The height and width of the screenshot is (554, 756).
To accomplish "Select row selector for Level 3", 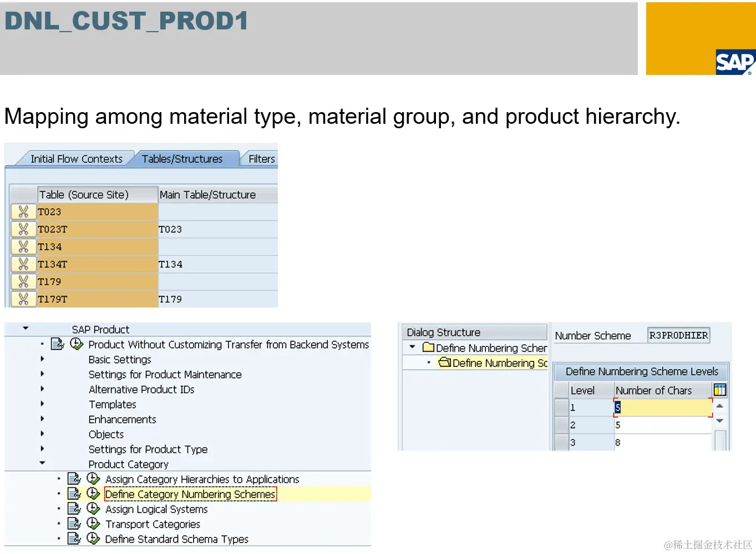I will coord(561,442).
